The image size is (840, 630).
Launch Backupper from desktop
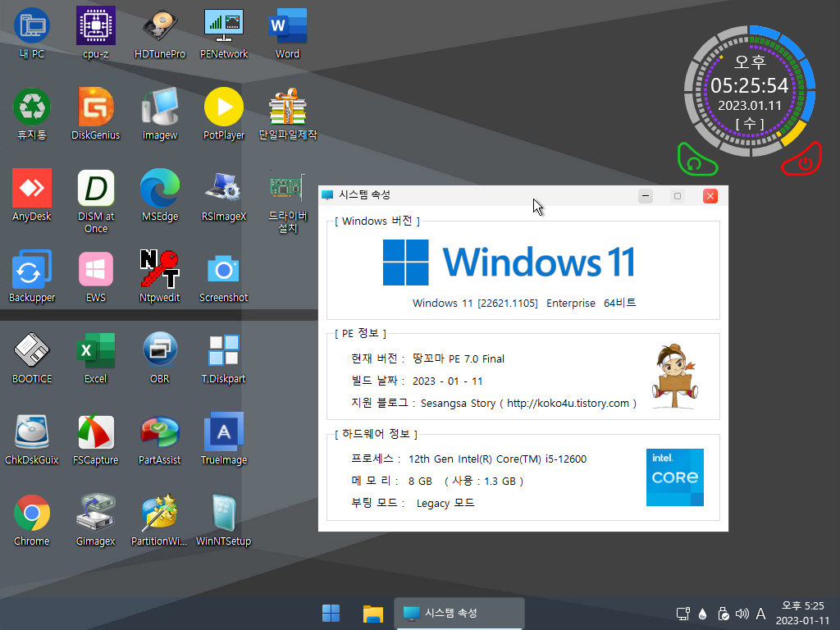32,276
